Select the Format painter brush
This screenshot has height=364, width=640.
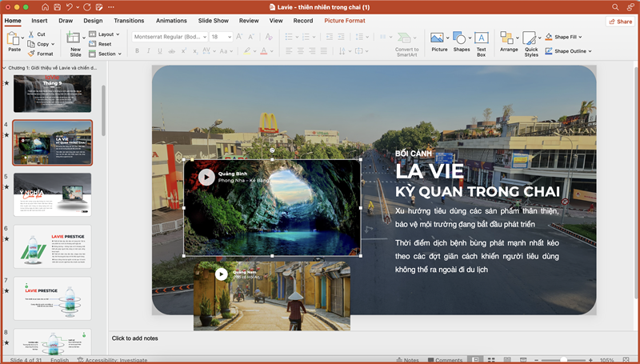click(30, 54)
